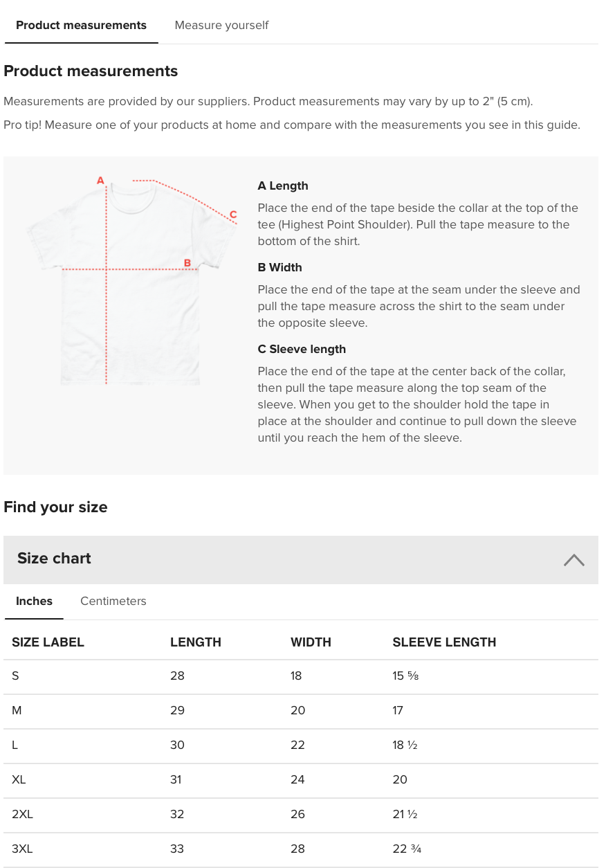Image resolution: width=606 pixels, height=868 pixels.
Task: Click the LENGTH column header
Action: pyautogui.click(x=196, y=642)
